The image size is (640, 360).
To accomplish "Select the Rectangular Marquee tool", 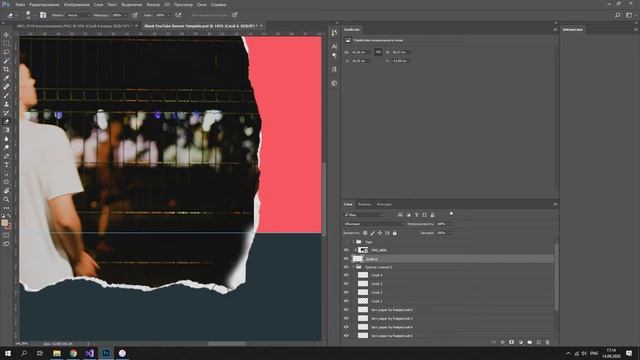I will point(6,44).
